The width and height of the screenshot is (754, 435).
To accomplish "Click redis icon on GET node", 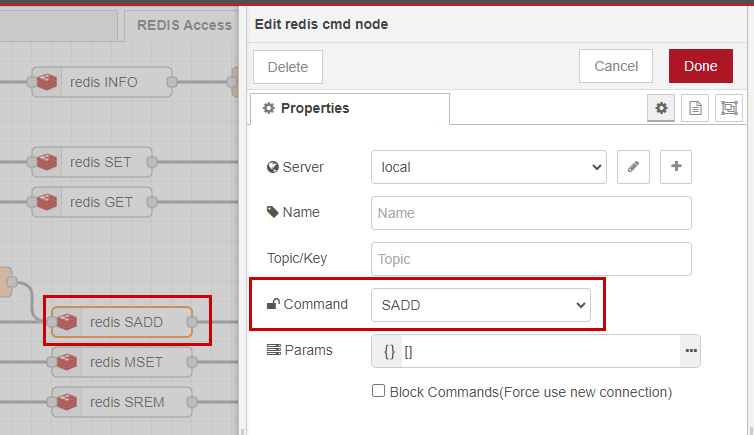I will pos(47,202).
